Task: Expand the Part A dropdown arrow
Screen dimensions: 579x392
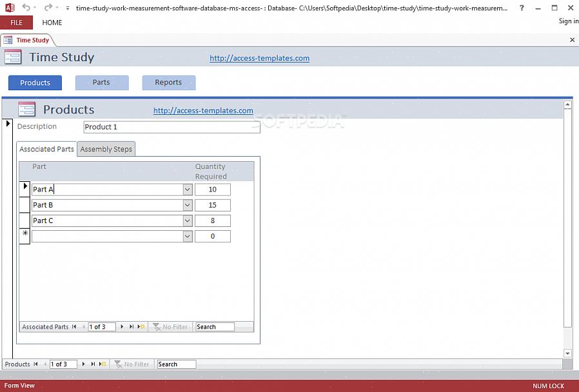Action: [188, 190]
